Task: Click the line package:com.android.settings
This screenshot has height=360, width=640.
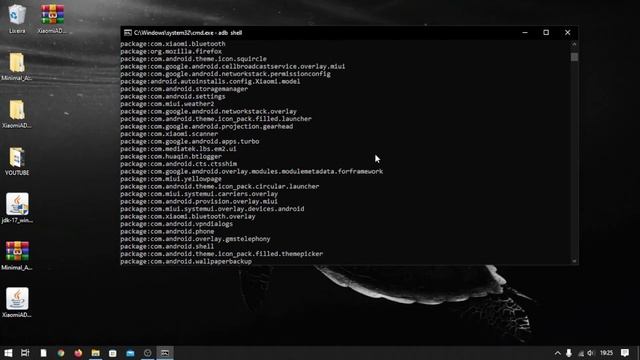Action: 173,96
